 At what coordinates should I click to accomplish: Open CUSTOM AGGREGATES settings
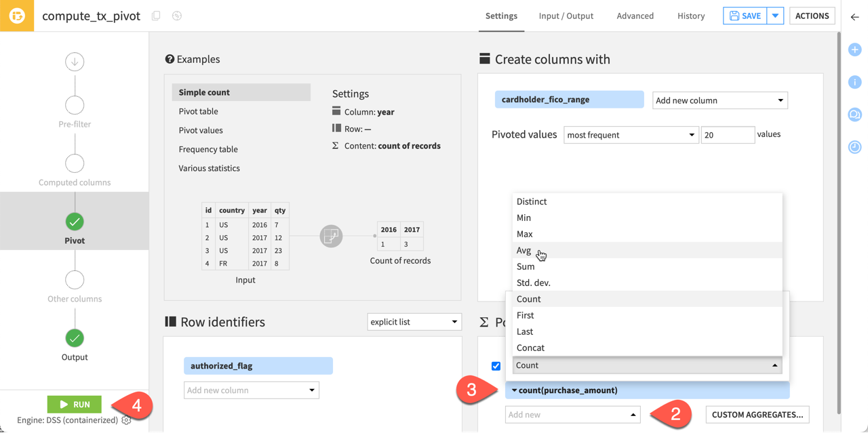(x=757, y=414)
